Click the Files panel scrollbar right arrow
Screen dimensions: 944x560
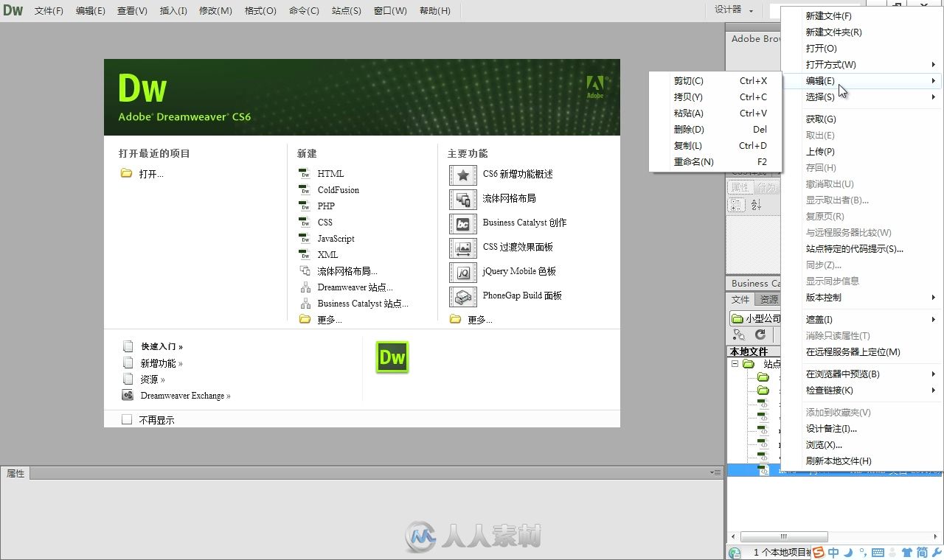937,536
